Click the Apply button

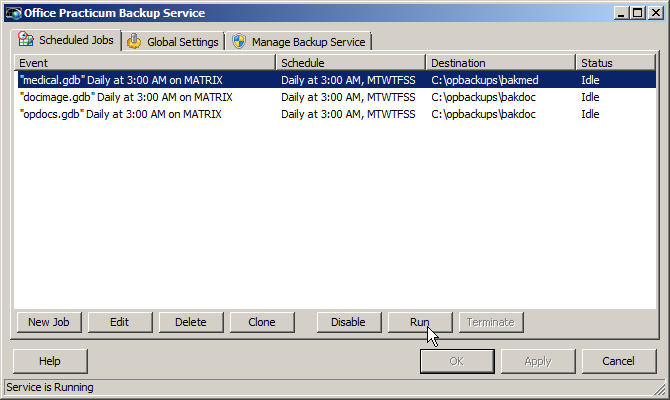click(x=538, y=362)
